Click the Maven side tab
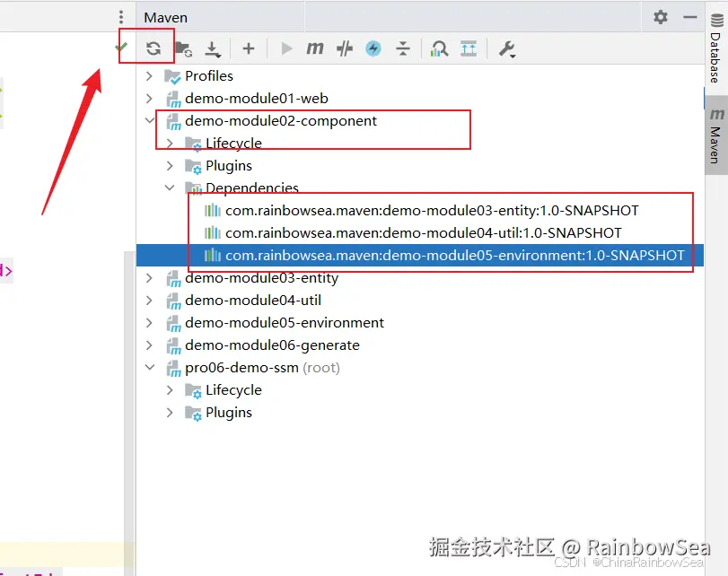728x576 pixels. pos(716,135)
